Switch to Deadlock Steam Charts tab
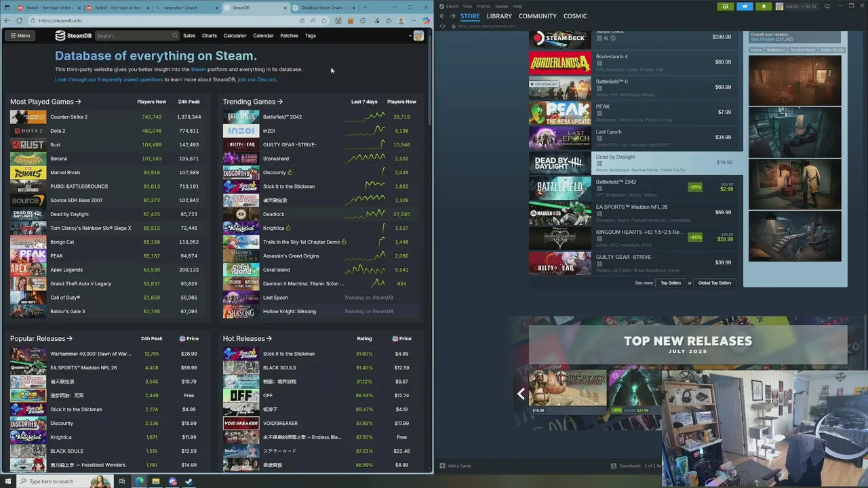The image size is (868, 488). pyautogui.click(x=324, y=7)
